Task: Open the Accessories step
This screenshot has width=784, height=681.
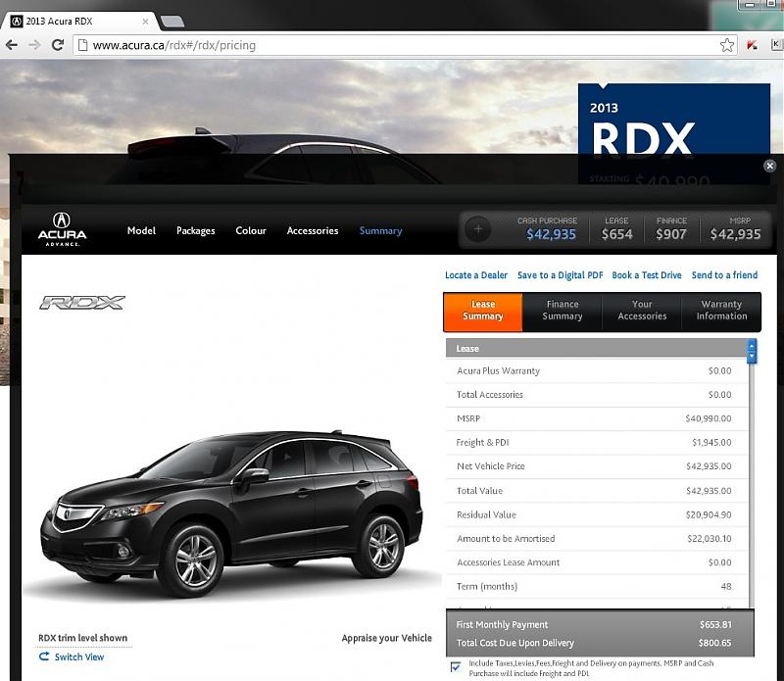Action: coord(313,230)
